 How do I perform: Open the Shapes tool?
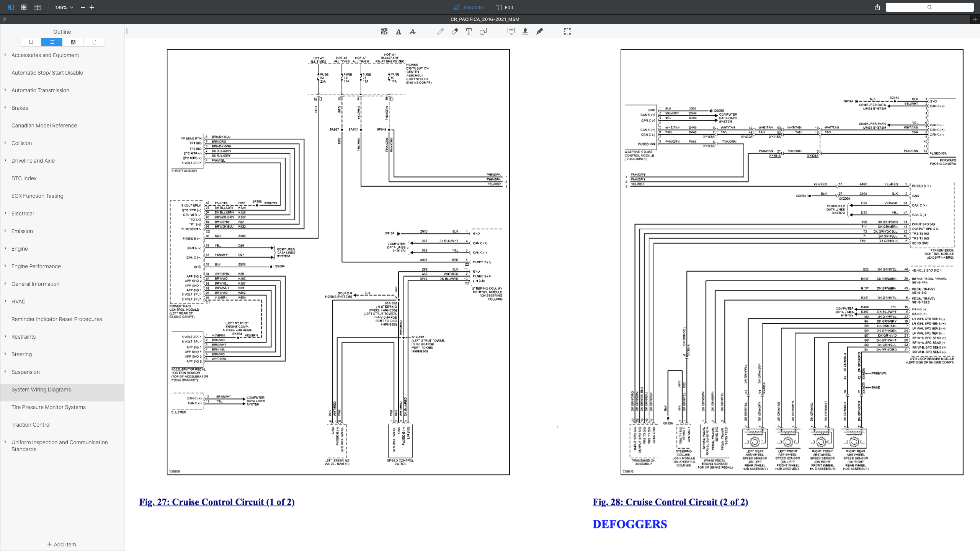(483, 31)
